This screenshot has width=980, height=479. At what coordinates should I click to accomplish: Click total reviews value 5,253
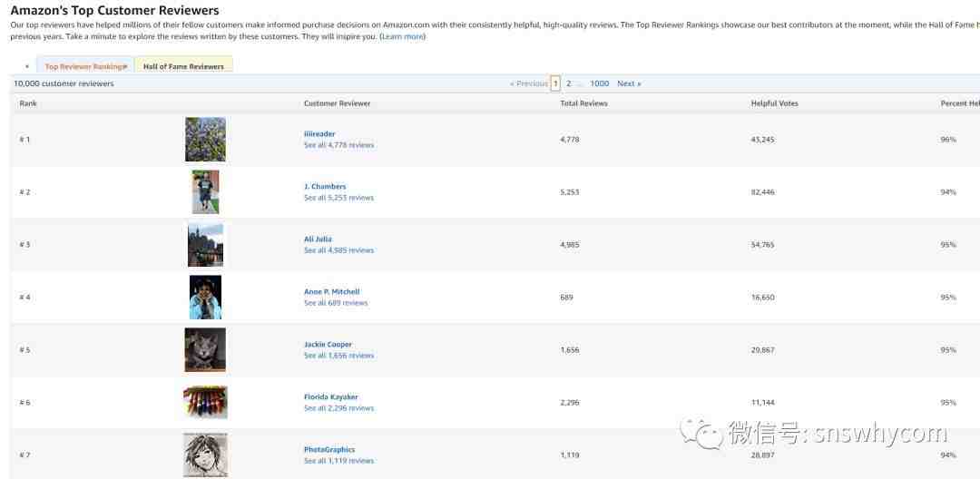(569, 191)
